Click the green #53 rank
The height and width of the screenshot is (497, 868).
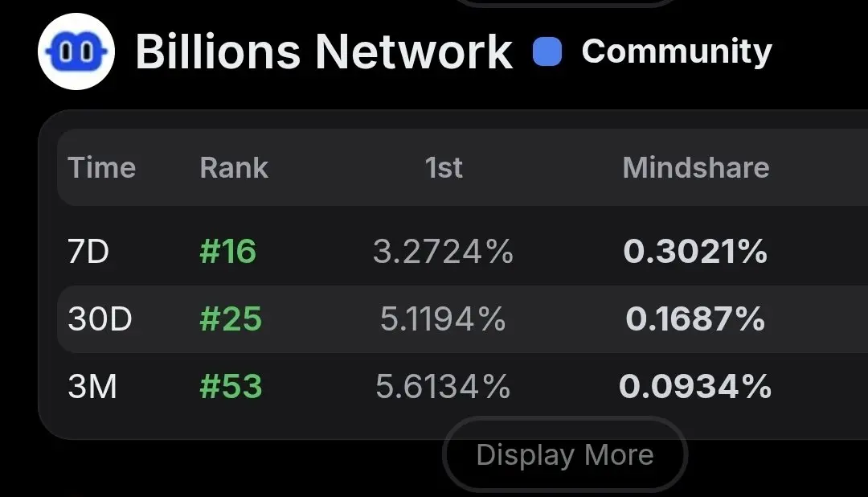click(x=231, y=386)
